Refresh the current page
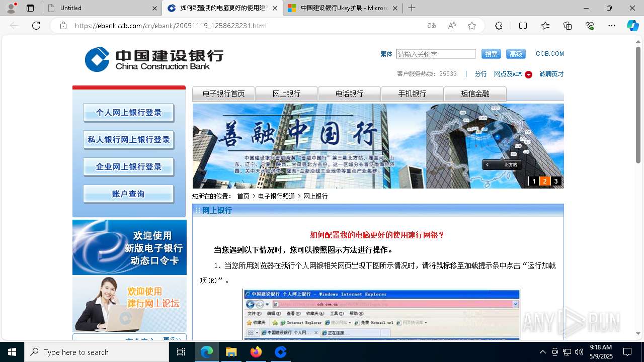Image resolution: width=644 pixels, height=362 pixels. (x=36, y=26)
